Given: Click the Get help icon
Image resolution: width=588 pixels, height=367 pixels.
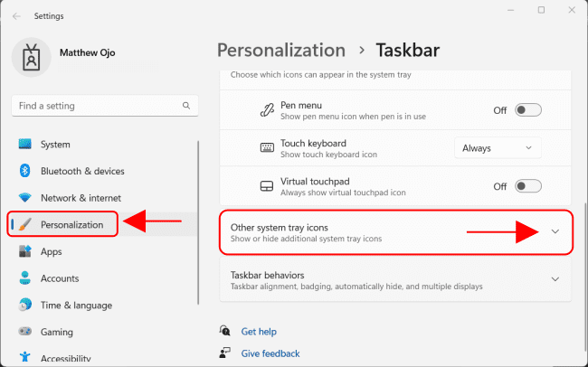Looking at the screenshot, I should point(224,331).
